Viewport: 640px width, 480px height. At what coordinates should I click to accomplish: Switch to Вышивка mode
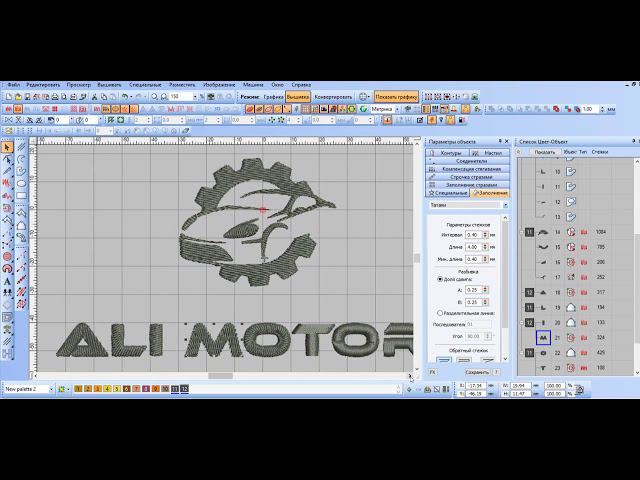tap(298, 97)
